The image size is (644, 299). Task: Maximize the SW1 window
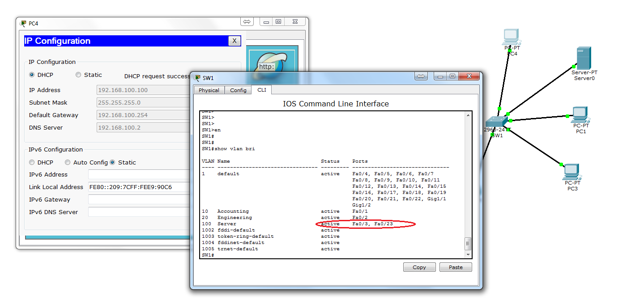[452, 76]
